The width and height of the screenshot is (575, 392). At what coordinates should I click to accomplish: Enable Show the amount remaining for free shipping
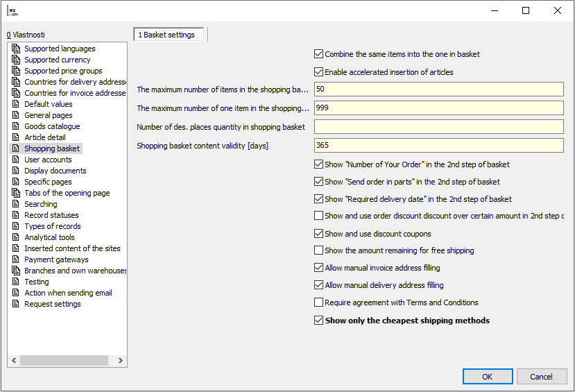pyautogui.click(x=319, y=250)
